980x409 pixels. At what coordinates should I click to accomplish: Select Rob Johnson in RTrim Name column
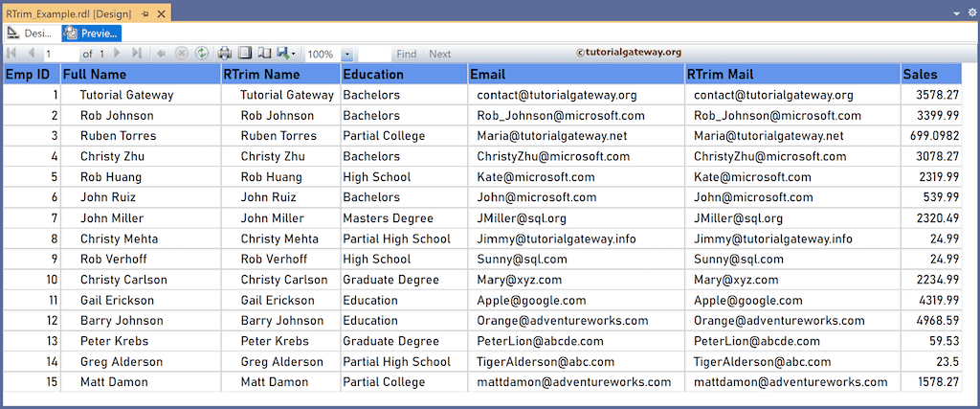[x=278, y=116]
